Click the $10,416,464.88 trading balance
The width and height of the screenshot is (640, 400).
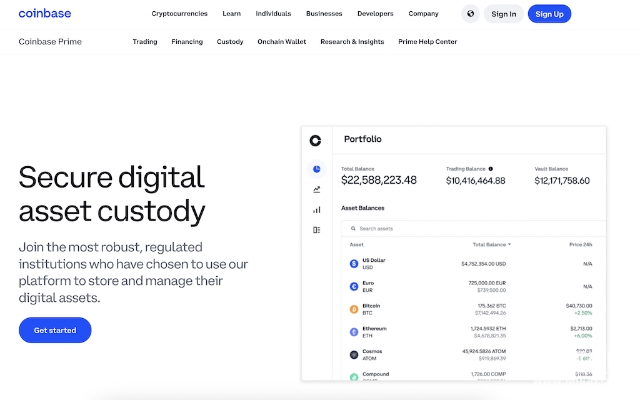click(x=476, y=180)
